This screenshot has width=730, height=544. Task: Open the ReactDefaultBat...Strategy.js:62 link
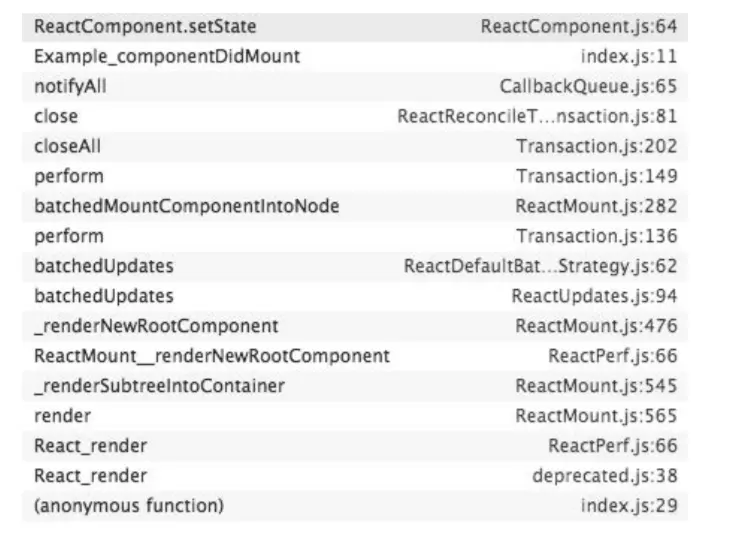click(x=540, y=266)
